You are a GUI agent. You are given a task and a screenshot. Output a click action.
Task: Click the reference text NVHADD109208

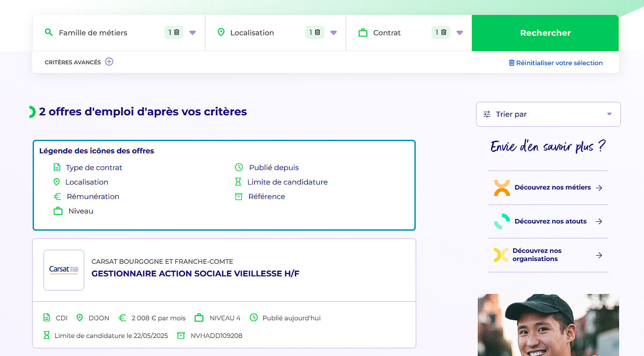tap(216, 336)
